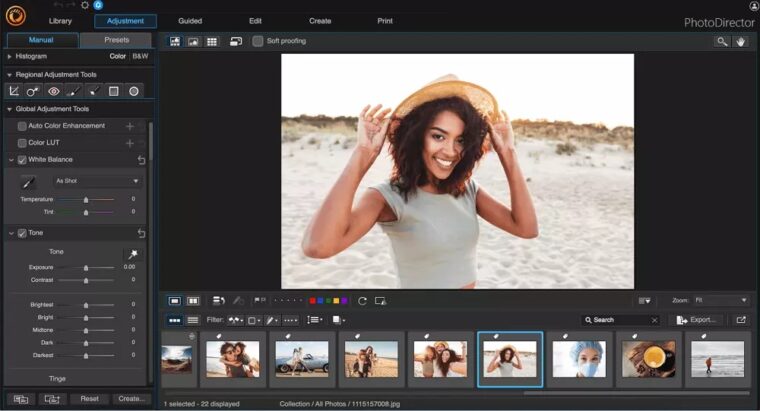This screenshot has width=760, height=411.
Task: Select compare two photos view
Action: 193,301
